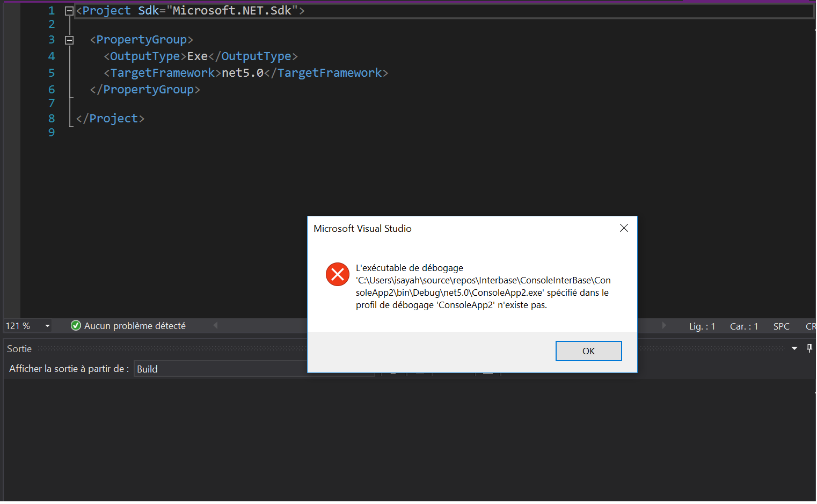Viewport: 817px width, 504px height.
Task: Click the CR indicator in the status bar
Action: pyautogui.click(x=809, y=326)
